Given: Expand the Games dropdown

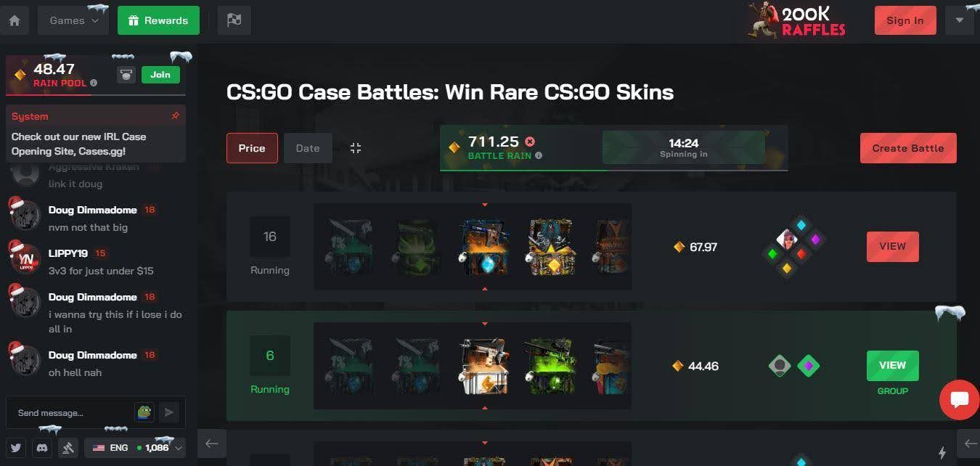Looking at the screenshot, I should click(x=73, y=20).
